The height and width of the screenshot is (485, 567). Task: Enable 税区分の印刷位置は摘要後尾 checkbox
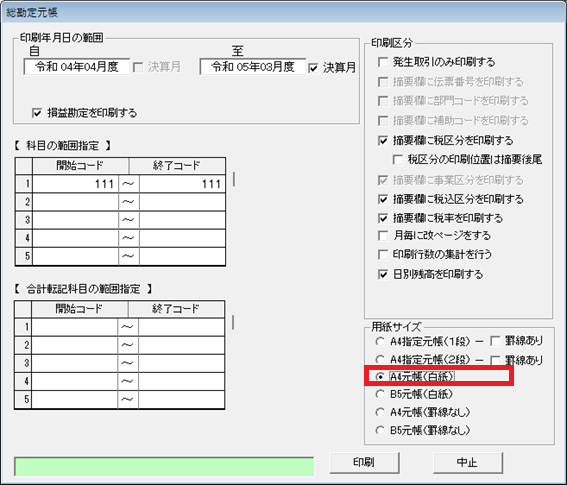click(398, 159)
